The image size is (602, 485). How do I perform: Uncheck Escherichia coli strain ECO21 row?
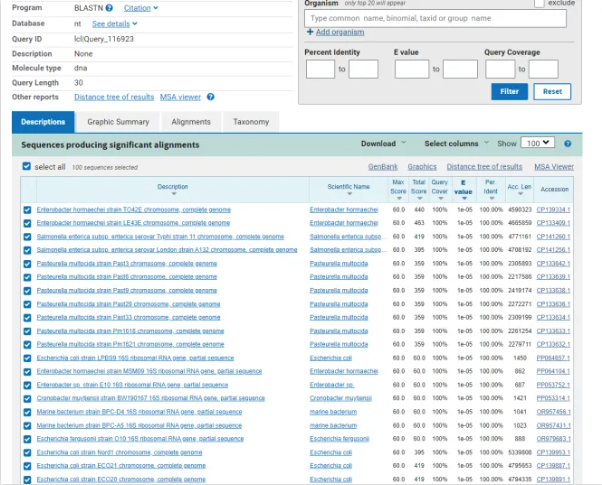(27, 466)
